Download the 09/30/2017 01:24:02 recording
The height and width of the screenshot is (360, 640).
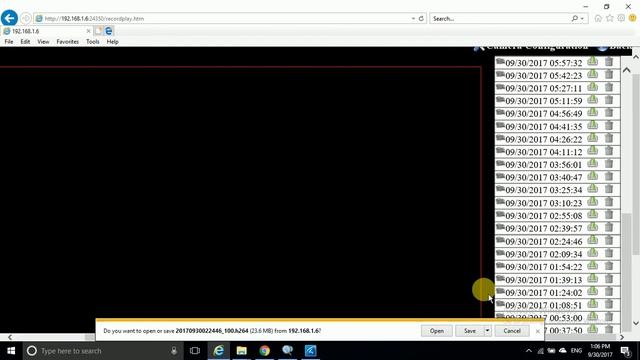(593, 291)
